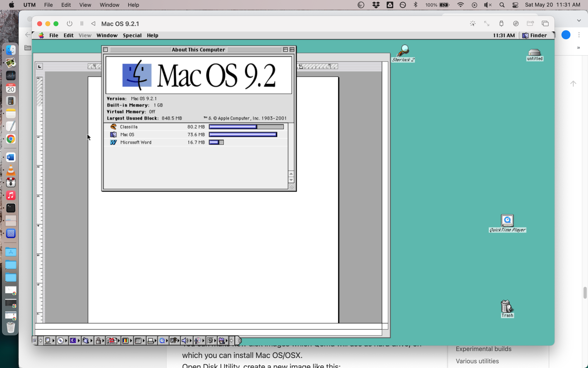Select the QuickTime Player desktop icon
Viewport: 588px width, 368px height.
(x=507, y=221)
